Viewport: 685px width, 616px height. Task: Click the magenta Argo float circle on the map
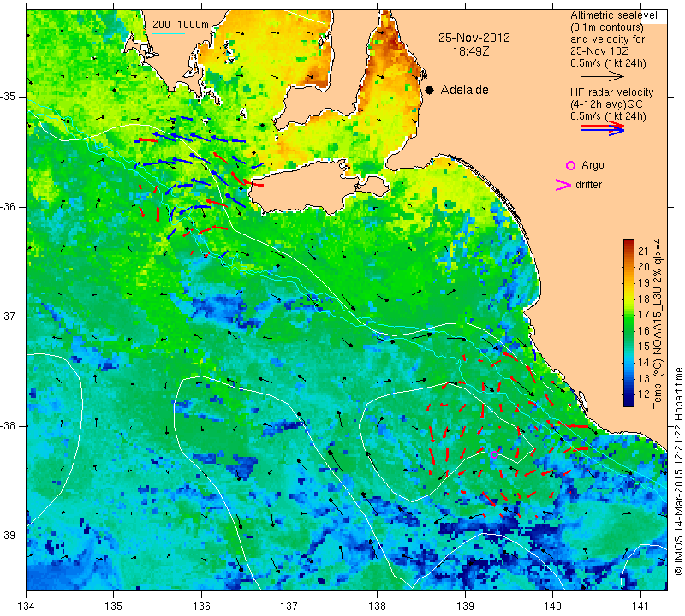494,454
